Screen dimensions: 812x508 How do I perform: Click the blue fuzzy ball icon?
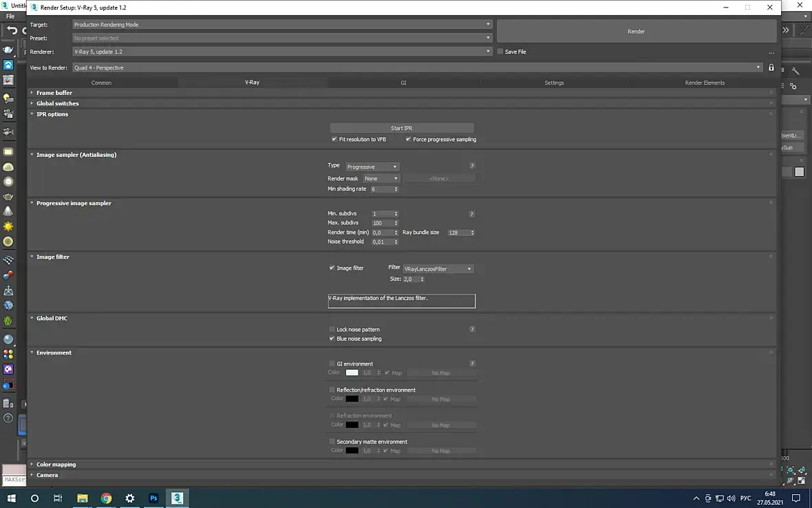[x=8, y=306]
